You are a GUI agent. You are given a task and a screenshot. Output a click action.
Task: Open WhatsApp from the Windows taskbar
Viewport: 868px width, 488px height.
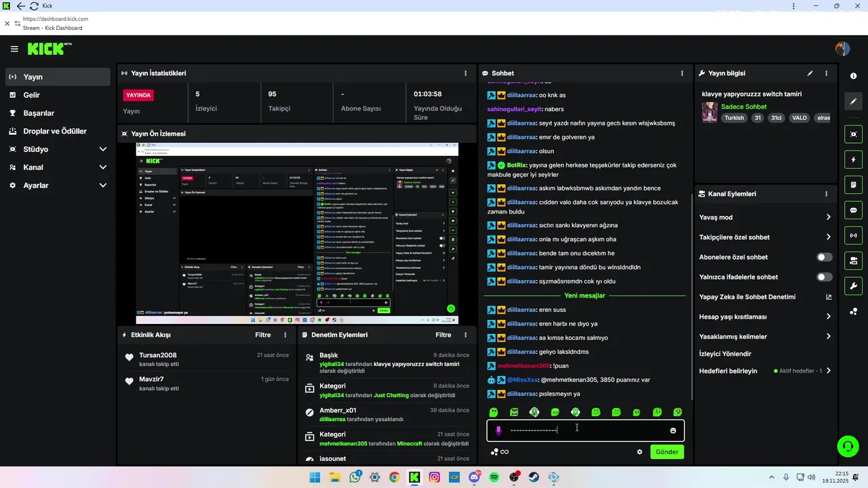coord(355,478)
